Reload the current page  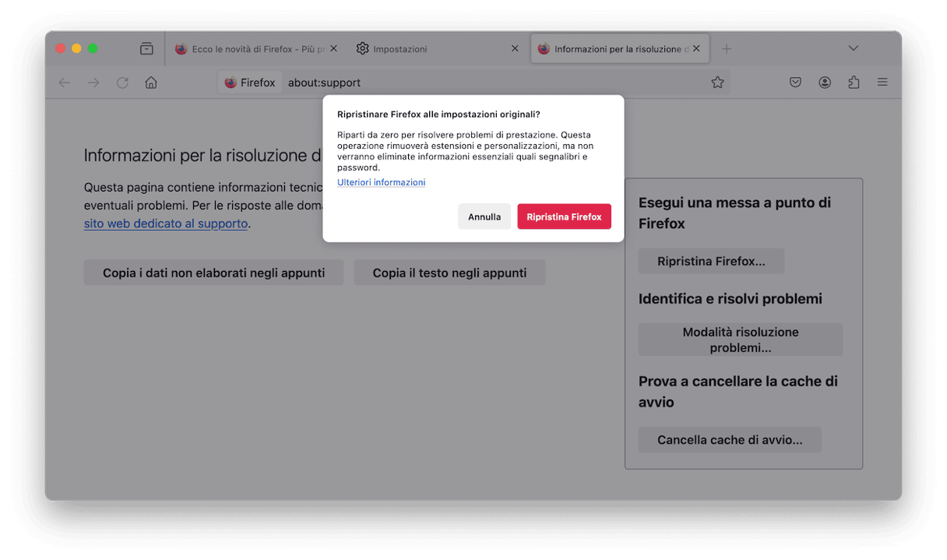click(x=122, y=83)
